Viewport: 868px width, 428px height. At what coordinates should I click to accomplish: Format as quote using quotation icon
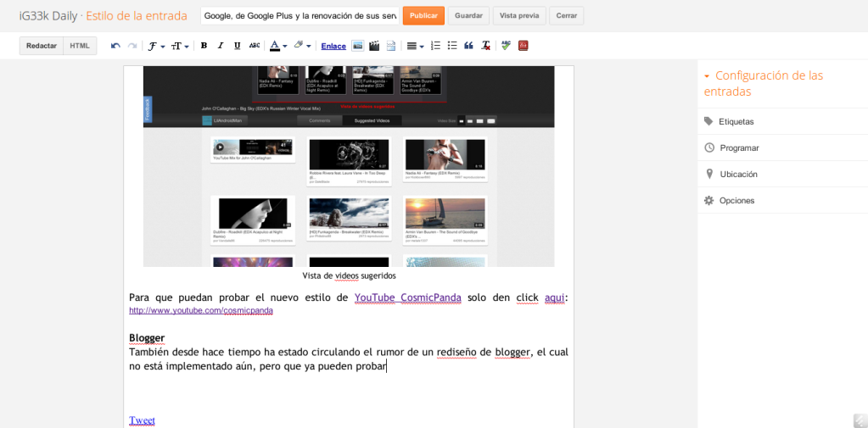[x=468, y=46]
